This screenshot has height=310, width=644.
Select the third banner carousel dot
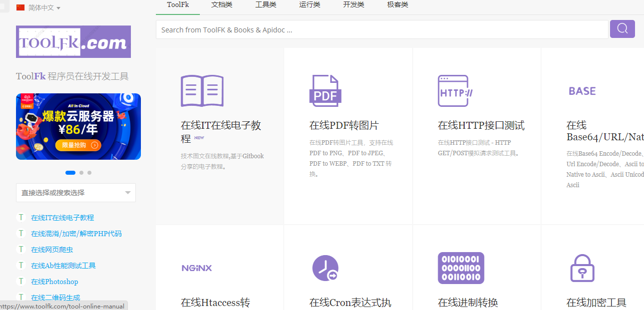89,173
